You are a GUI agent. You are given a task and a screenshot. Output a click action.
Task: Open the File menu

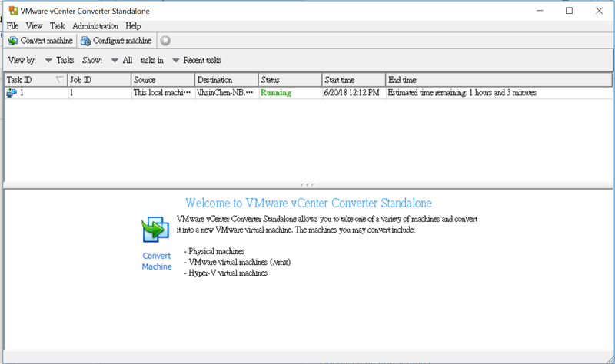pos(12,26)
